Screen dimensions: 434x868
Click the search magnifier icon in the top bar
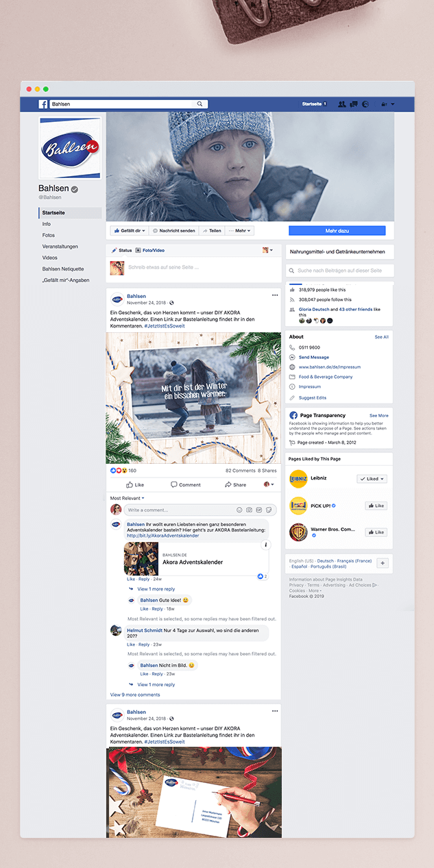point(200,104)
